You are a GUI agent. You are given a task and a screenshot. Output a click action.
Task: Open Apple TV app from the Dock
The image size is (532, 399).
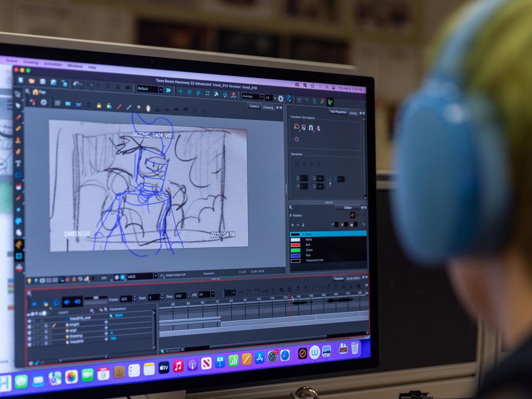point(163,367)
